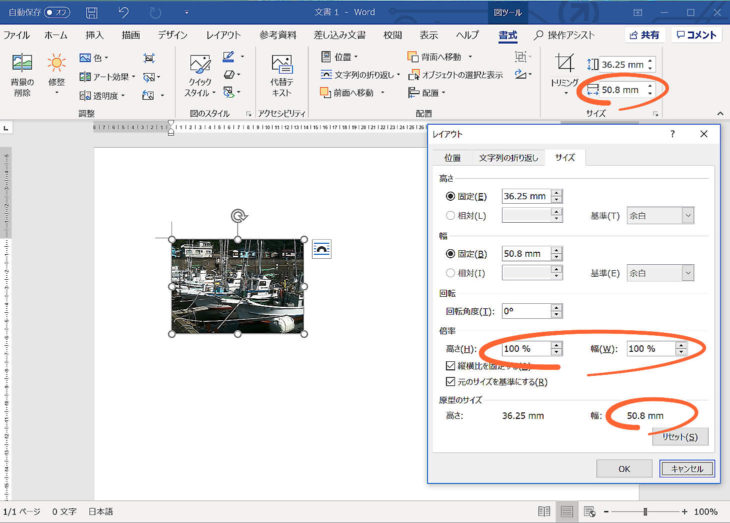Switch to the 位置 tab in dialog
The height and width of the screenshot is (523, 730).
[452, 158]
